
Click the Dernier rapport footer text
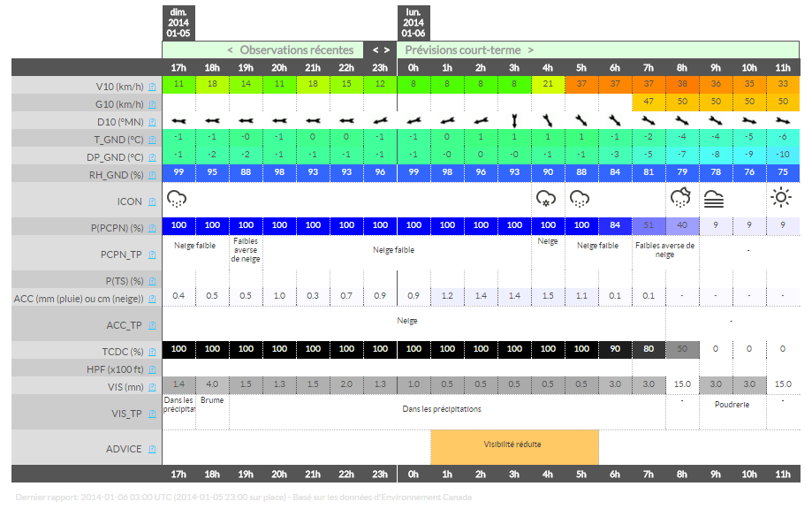[x=243, y=498]
